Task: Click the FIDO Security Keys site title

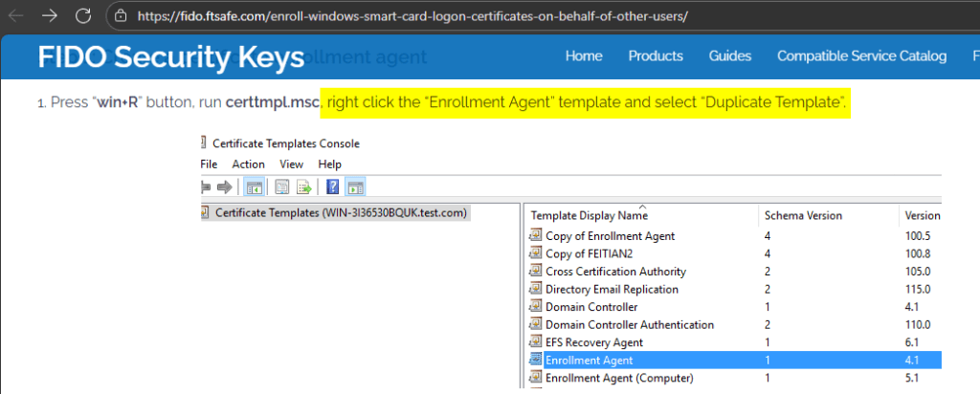Action: (x=170, y=56)
